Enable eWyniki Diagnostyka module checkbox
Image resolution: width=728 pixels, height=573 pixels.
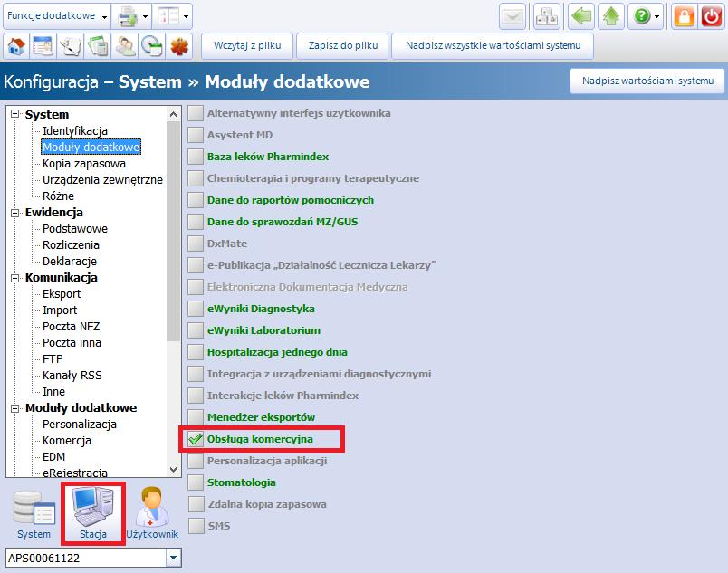click(x=196, y=309)
